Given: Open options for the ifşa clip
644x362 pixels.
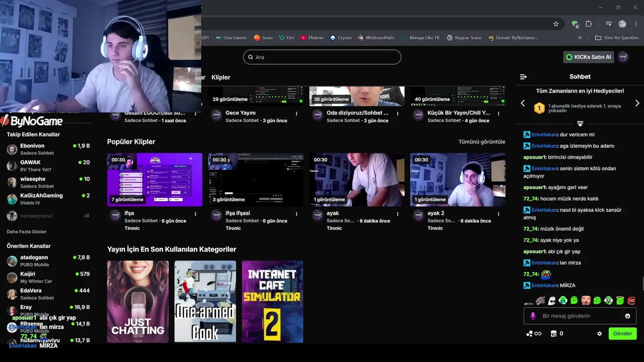Looking at the screenshot, I should [x=195, y=214].
